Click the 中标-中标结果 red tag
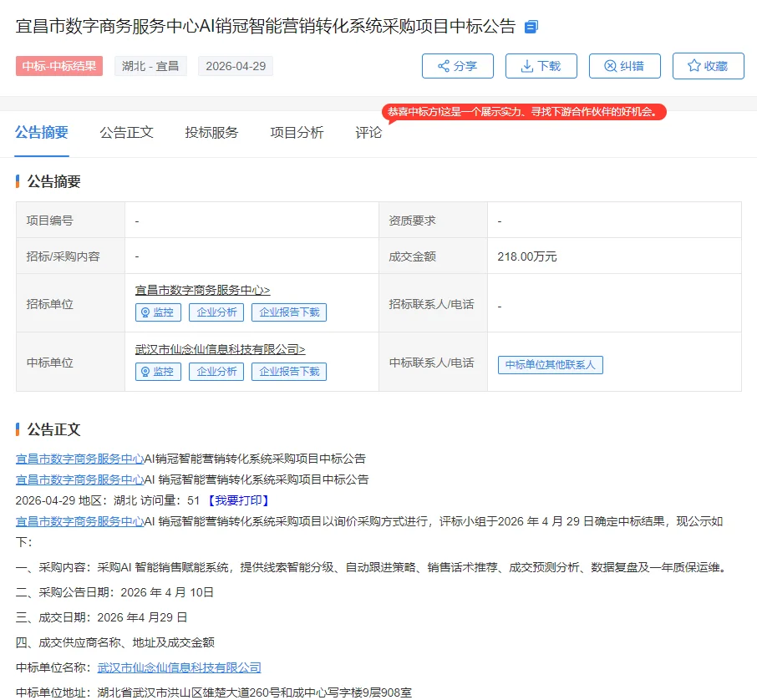The width and height of the screenshot is (757, 700). 59,66
